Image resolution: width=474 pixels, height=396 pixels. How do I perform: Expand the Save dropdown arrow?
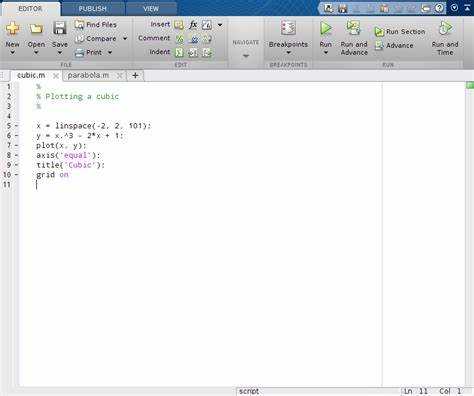tap(60, 53)
